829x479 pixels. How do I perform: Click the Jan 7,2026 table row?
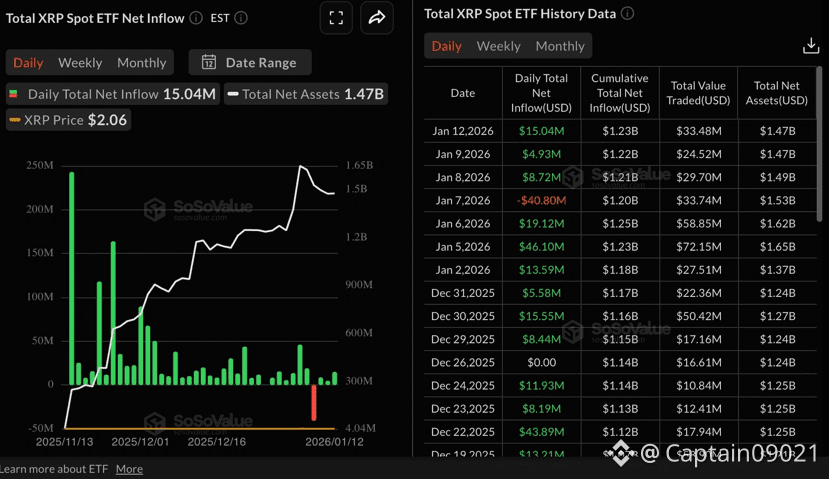click(x=620, y=200)
